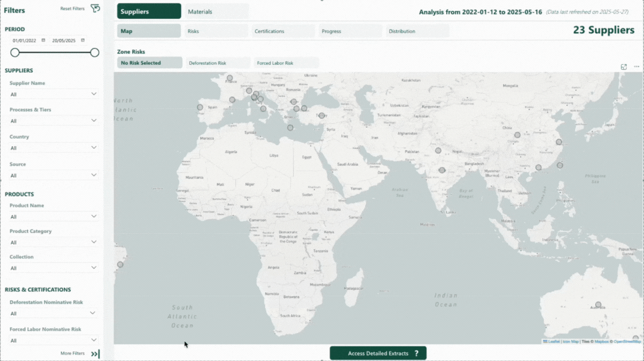Click the right handle of period slider

click(x=95, y=53)
